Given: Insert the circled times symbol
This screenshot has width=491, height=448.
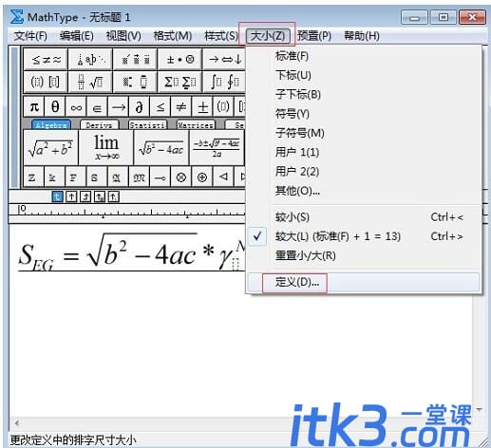Looking at the screenshot, I should coord(181,177).
